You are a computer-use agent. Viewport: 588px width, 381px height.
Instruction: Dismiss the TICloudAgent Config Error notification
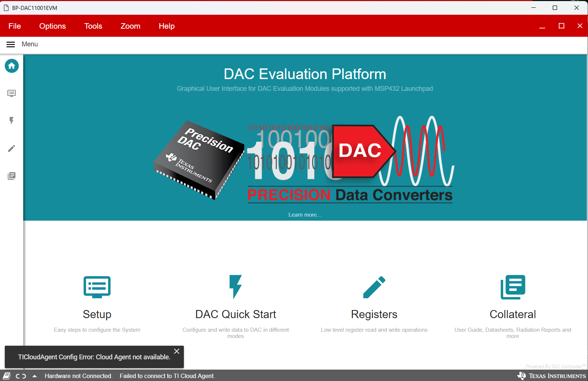pos(177,351)
